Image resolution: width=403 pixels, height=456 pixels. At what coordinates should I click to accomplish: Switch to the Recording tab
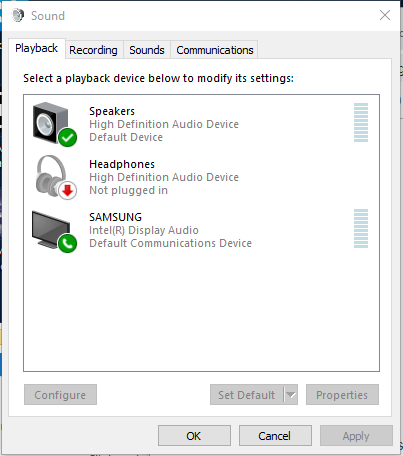[x=93, y=50]
